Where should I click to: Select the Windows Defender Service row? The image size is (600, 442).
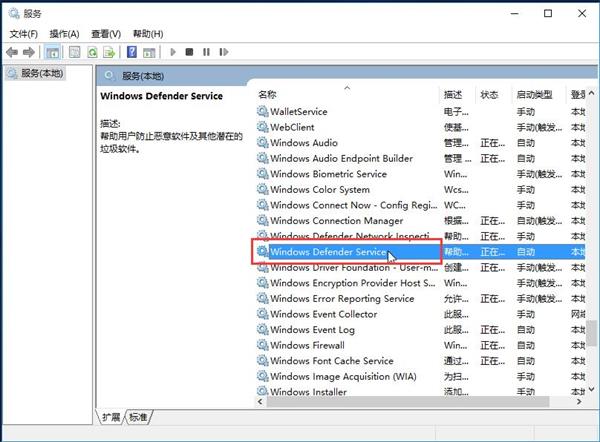[x=420, y=252]
